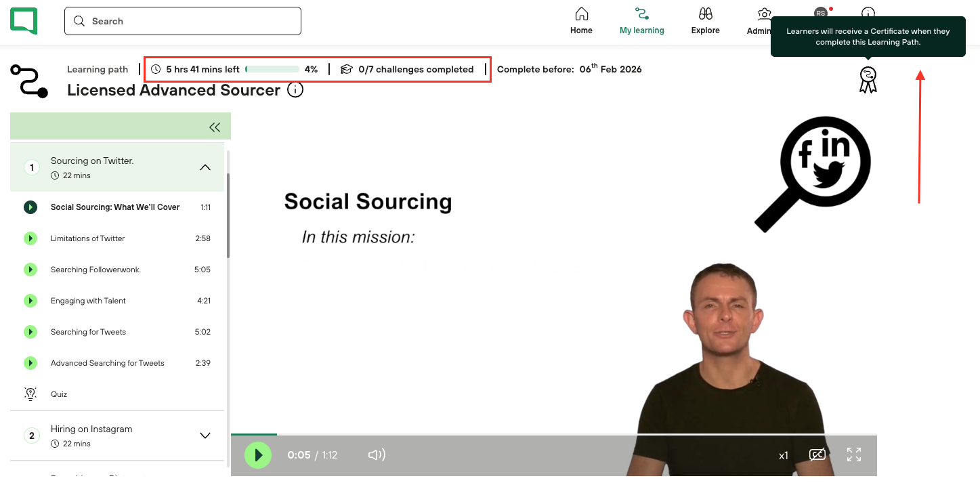Click the green logo in the top-left corner
Screen dimensions: 980x487
point(24,21)
